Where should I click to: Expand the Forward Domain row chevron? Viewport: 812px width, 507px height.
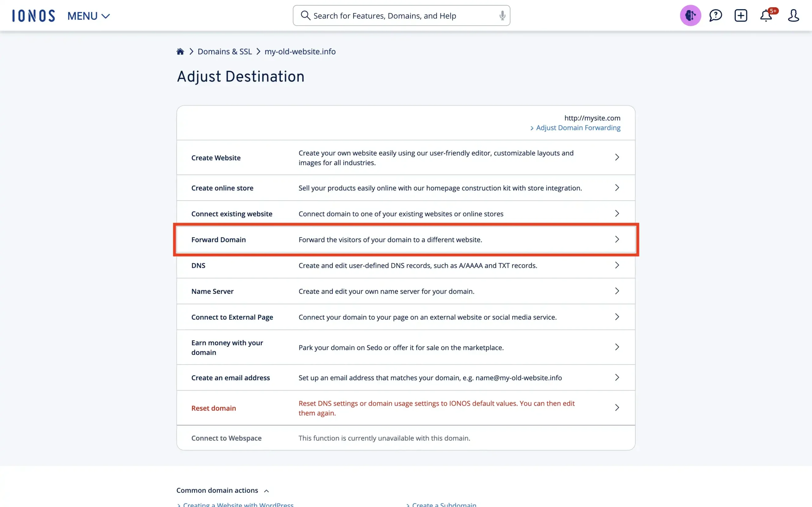(x=617, y=240)
